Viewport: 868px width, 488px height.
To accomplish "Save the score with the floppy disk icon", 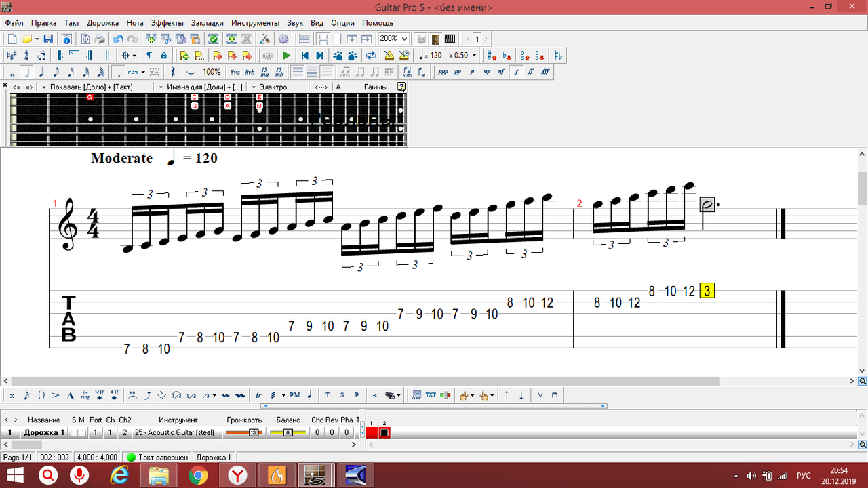I will pos(48,39).
